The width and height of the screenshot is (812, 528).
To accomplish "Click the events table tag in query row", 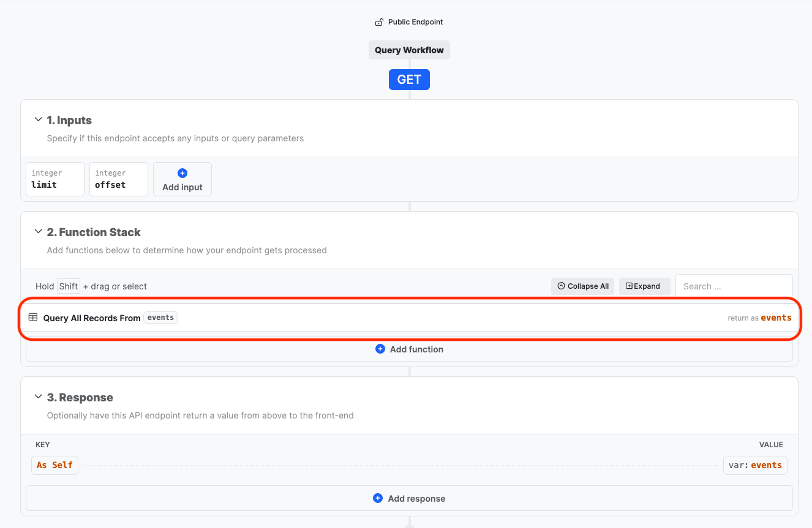I will point(160,318).
